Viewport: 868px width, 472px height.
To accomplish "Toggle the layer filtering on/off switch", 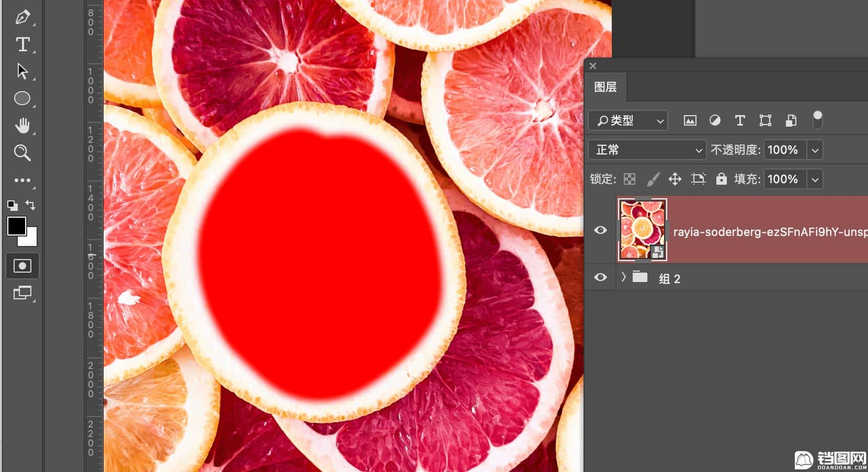I will click(x=817, y=120).
